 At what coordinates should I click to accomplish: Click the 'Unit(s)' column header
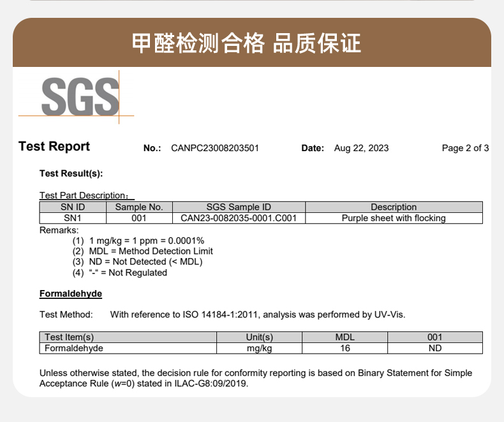[260, 337]
